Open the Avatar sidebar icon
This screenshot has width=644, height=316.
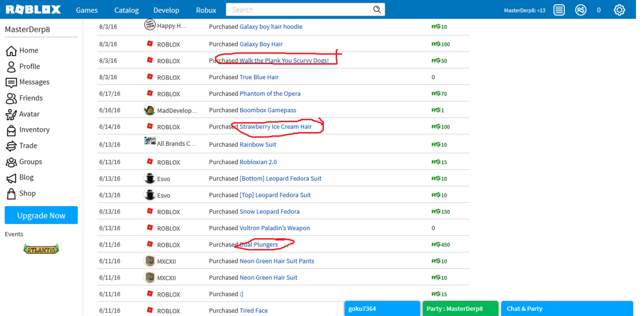pos(11,114)
